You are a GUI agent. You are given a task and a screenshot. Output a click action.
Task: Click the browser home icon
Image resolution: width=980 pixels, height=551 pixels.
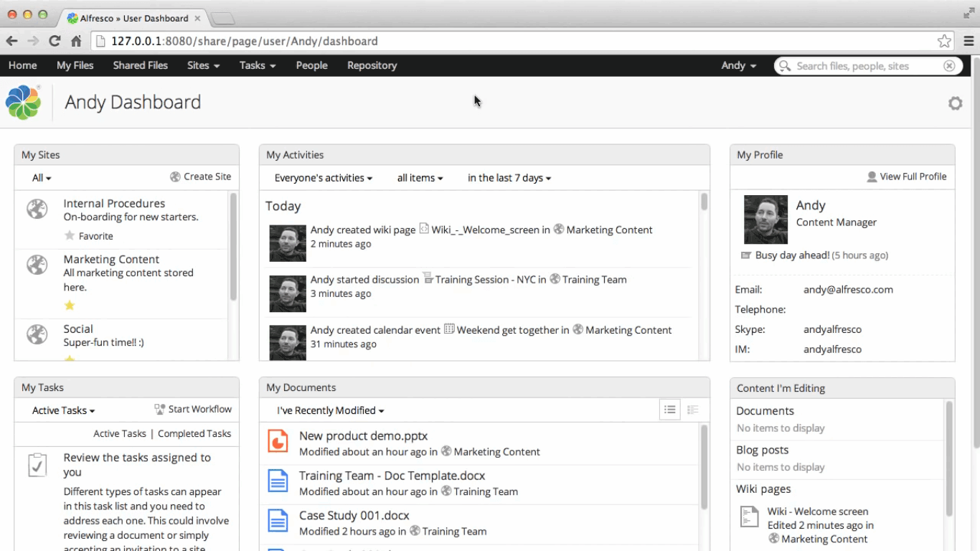click(x=76, y=41)
